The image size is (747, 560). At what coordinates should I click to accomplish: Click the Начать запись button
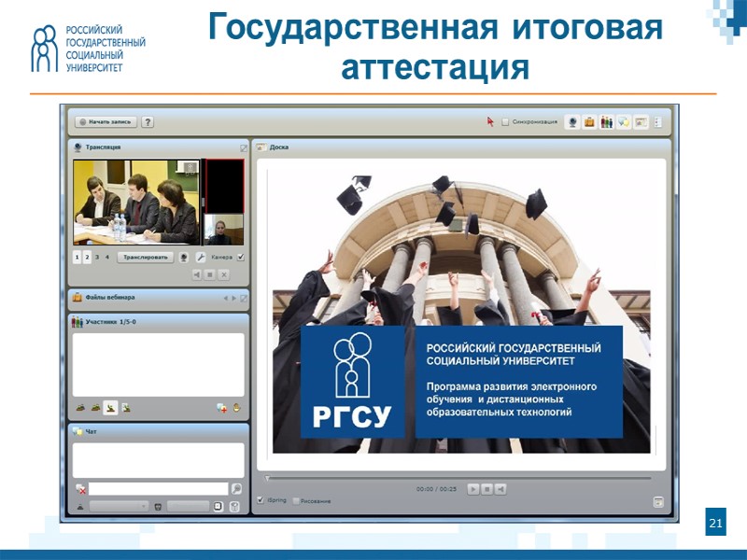pos(106,122)
